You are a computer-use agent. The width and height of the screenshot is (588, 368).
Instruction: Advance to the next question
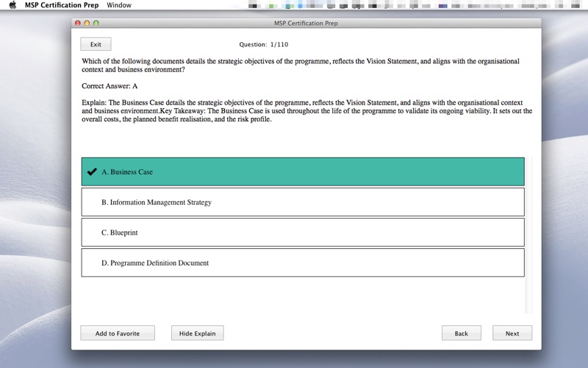512,333
